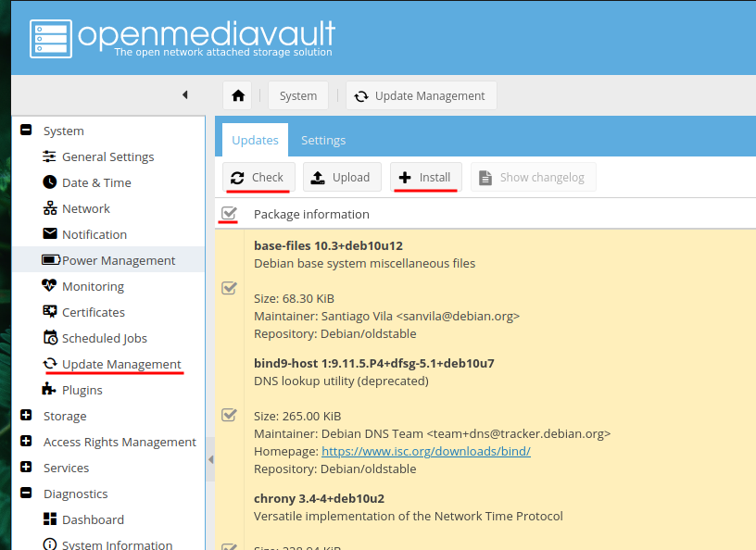Click the Plugins puzzle piece icon
The height and width of the screenshot is (550, 756).
[49, 389]
